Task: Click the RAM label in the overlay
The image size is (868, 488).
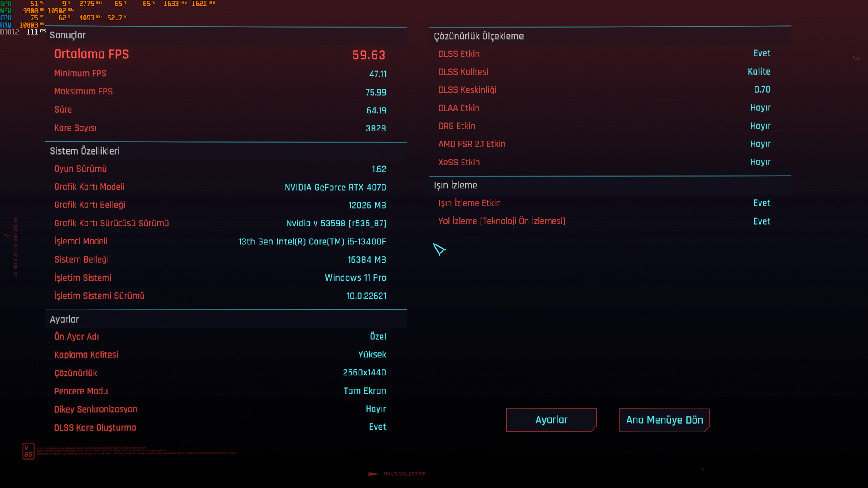Action: tap(6, 25)
